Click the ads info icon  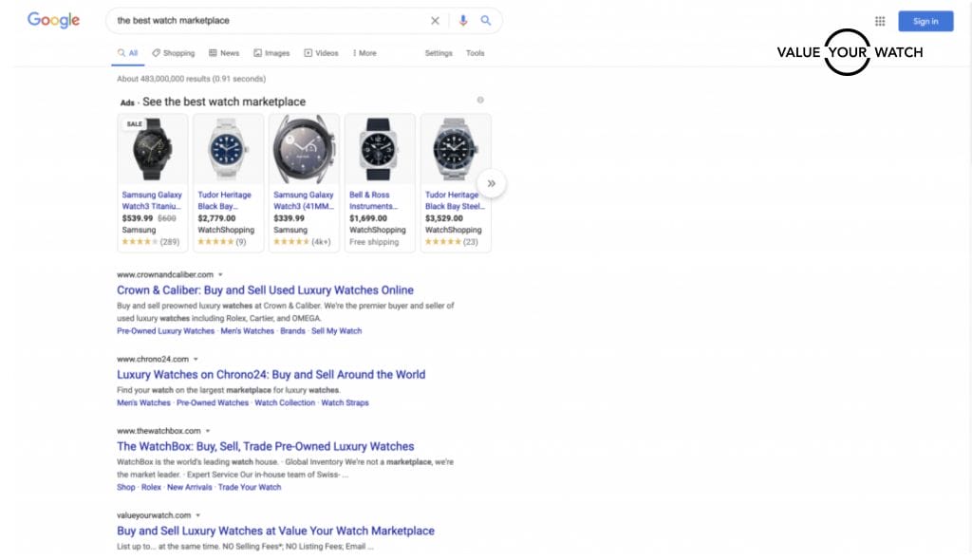(x=480, y=100)
